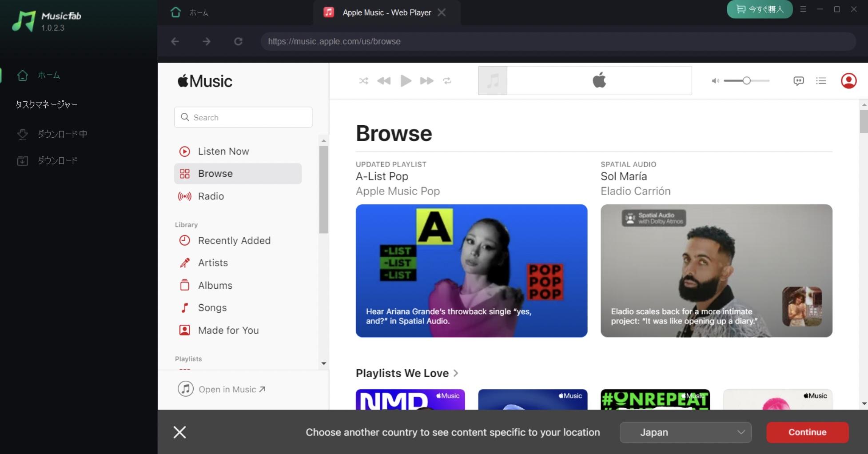Click the main page vertical scrollbar thumb
868x454 pixels.
point(864,121)
